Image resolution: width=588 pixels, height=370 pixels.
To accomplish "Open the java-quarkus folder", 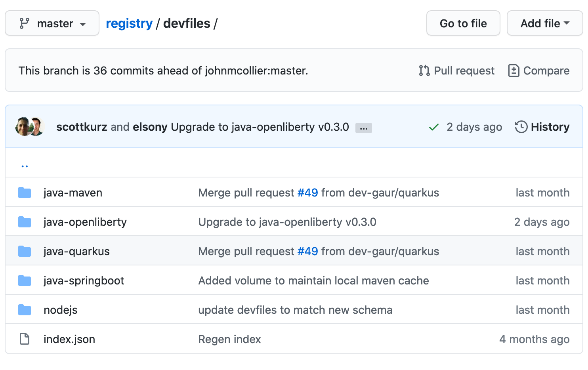I will pos(76,251).
